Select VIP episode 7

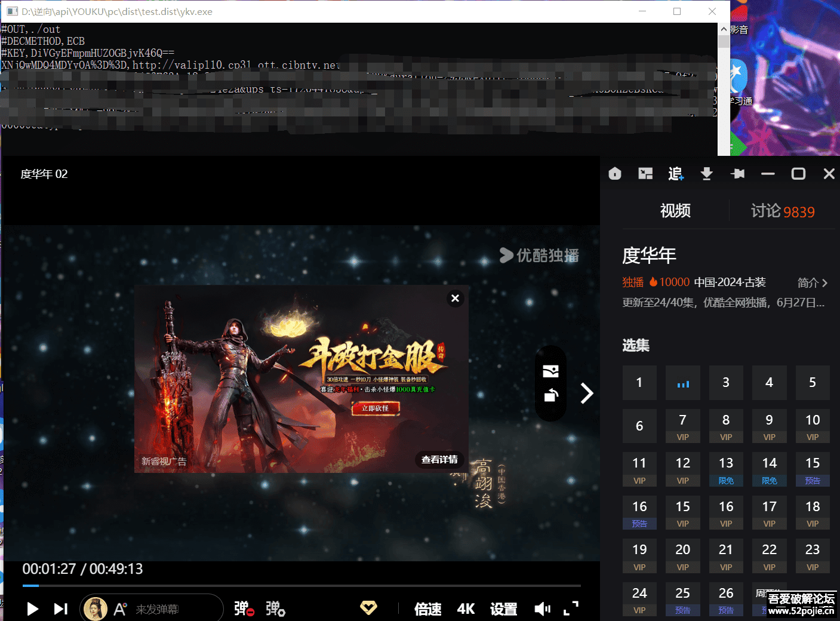tap(683, 426)
